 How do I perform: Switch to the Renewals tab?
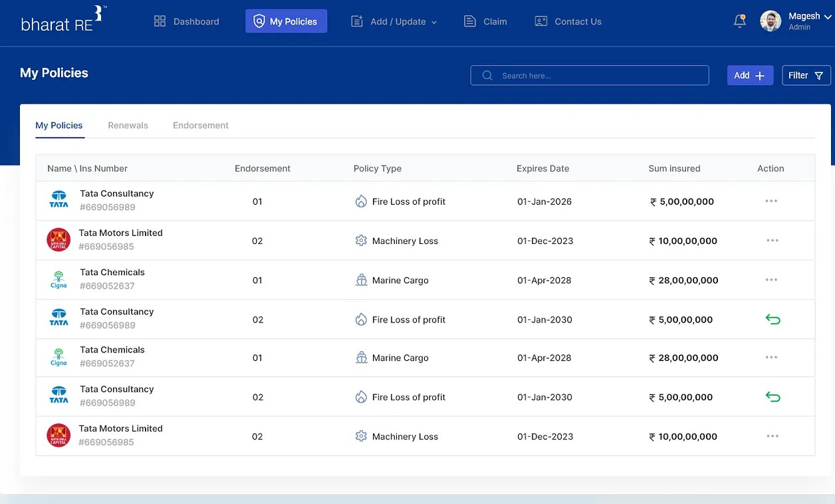coord(128,125)
